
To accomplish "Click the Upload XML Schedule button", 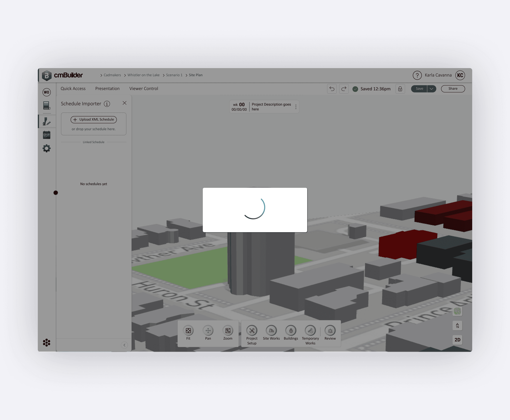I will (x=94, y=120).
